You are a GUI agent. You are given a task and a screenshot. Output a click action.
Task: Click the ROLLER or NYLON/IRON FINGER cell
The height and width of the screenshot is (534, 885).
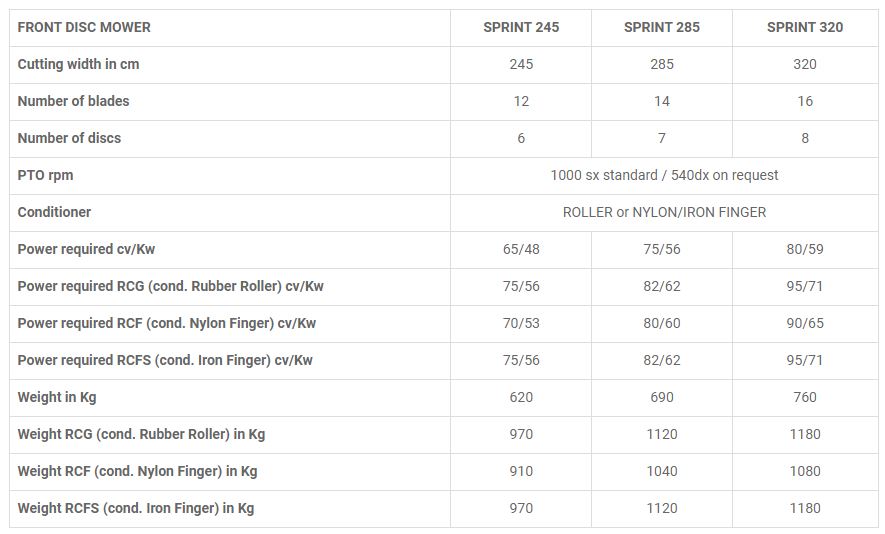tap(664, 212)
